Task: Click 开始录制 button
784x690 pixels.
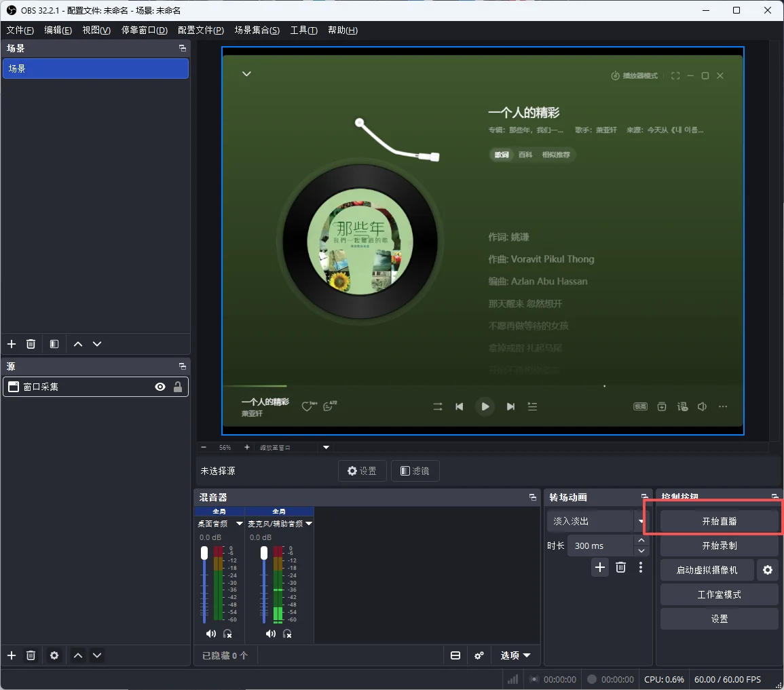Action: pos(719,545)
